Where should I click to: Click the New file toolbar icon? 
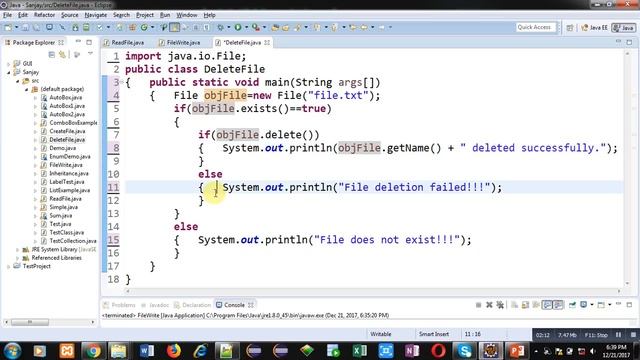(x=8, y=27)
